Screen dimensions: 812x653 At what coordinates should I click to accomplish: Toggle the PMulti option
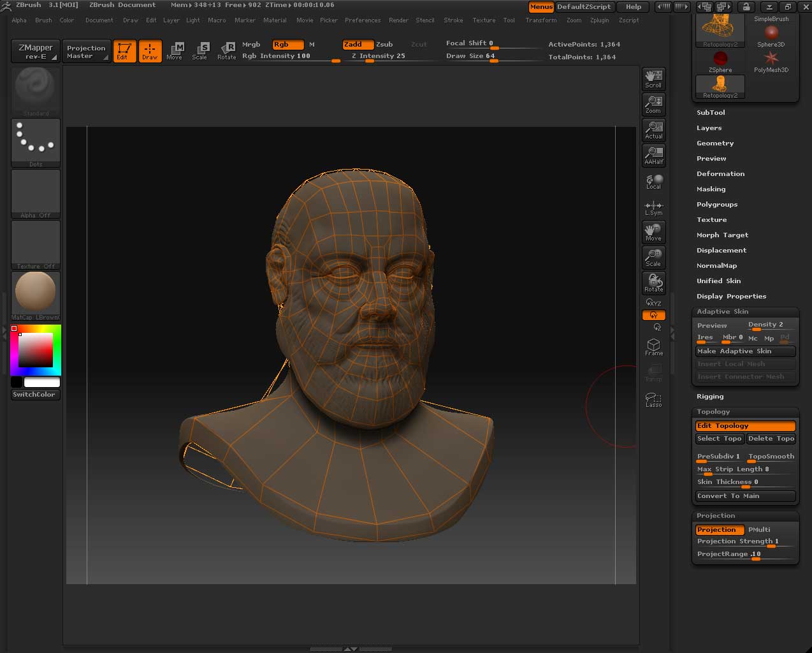coord(759,529)
